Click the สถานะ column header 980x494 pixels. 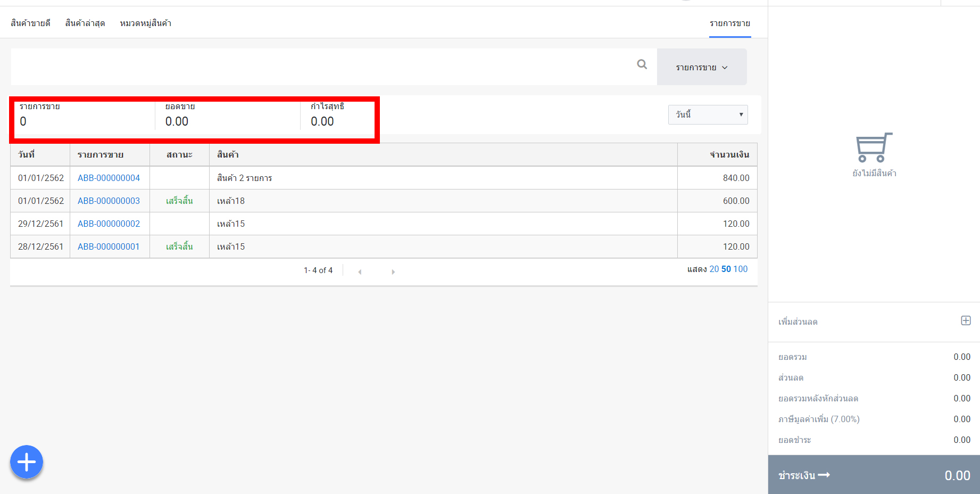coord(179,154)
